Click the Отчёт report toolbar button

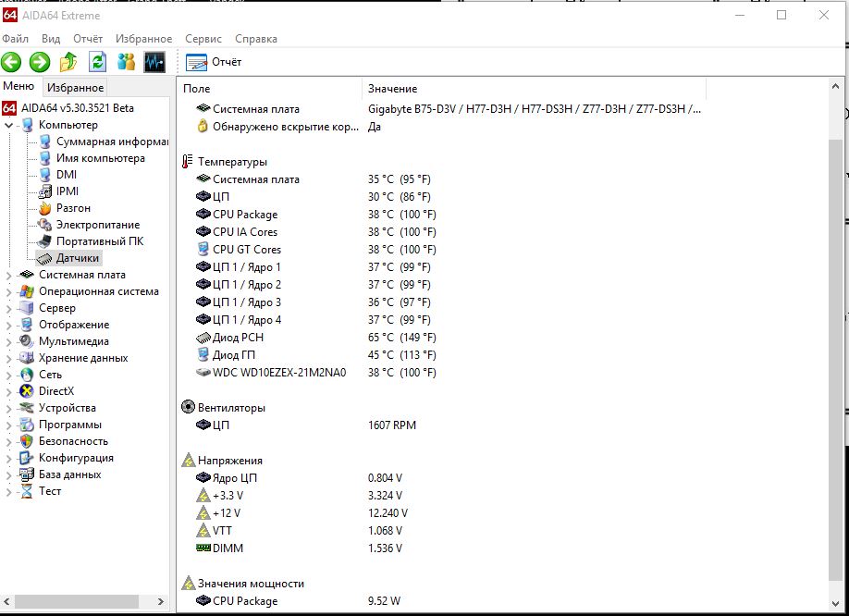(214, 62)
